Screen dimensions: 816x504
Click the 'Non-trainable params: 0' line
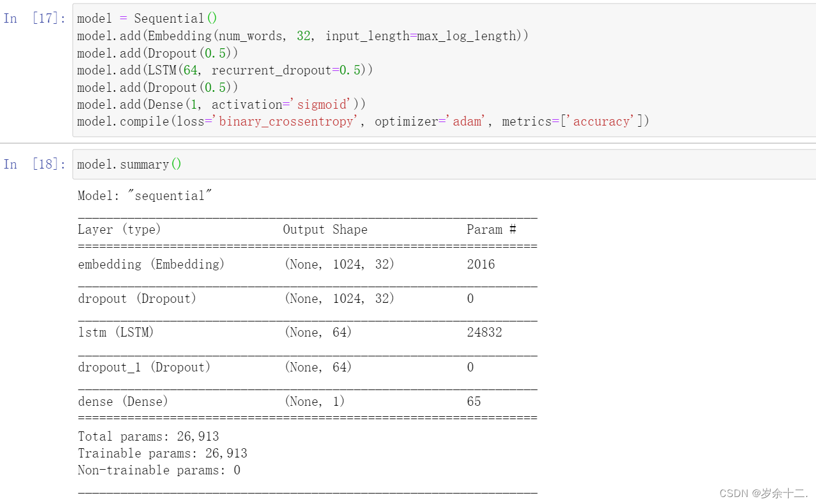pyautogui.click(x=159, y=470)
